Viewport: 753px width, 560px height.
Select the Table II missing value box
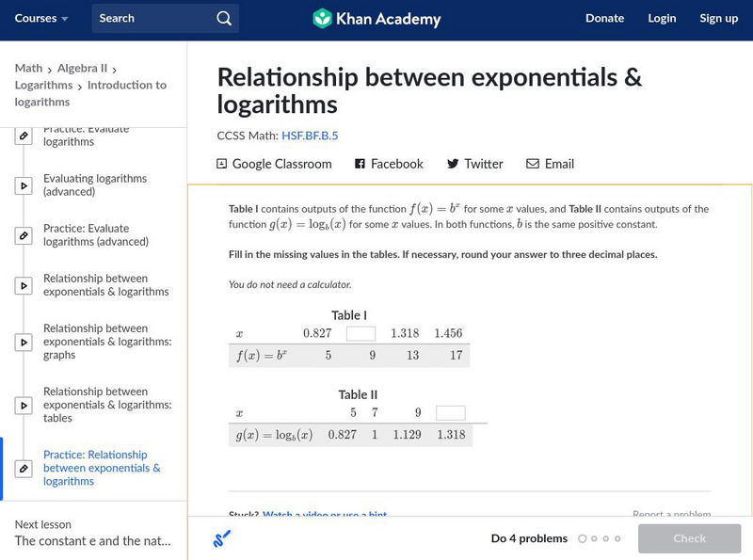(x=450, y=412)
